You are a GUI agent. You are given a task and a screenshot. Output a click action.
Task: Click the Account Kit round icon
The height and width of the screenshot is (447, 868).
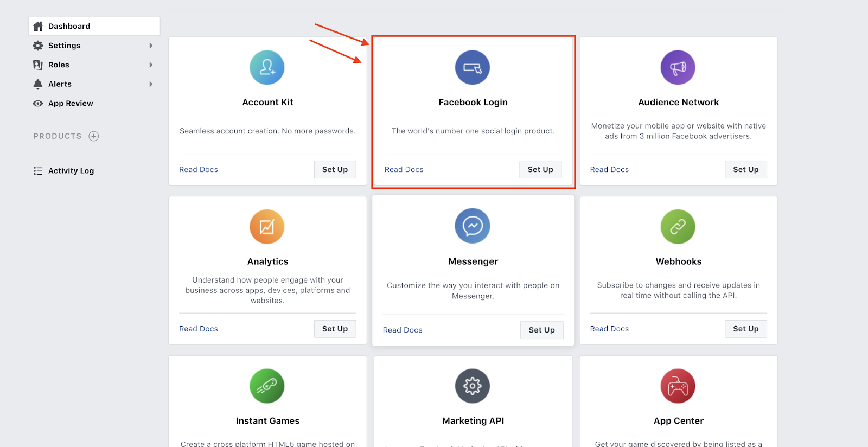[267, 67]
